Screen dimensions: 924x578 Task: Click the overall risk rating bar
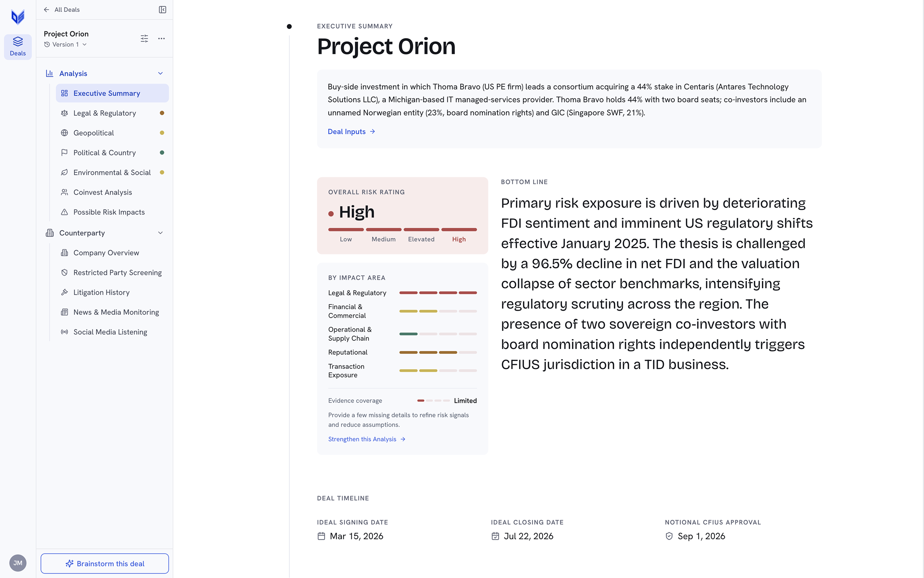pos(402,230)
